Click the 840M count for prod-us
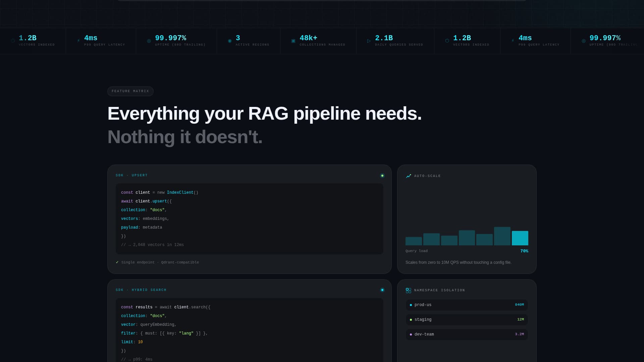Viewport: 644px width, 362px height. tap(519, 305)
